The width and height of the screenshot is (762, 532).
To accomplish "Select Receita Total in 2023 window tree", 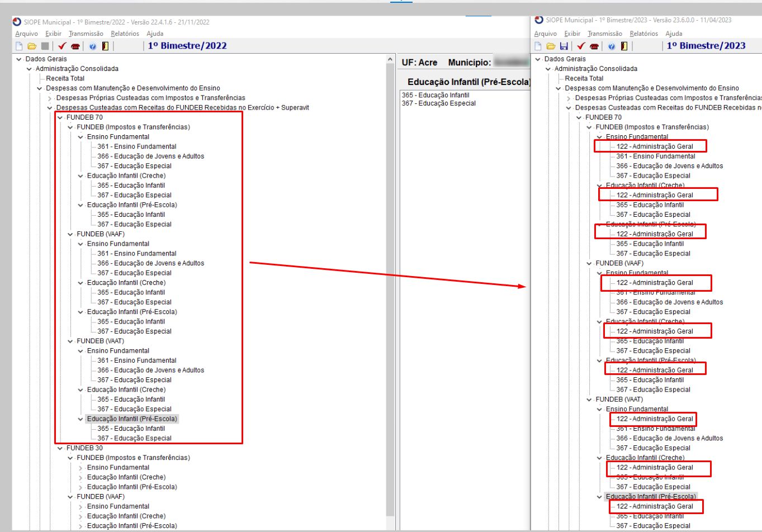I will tap(584, 78).
